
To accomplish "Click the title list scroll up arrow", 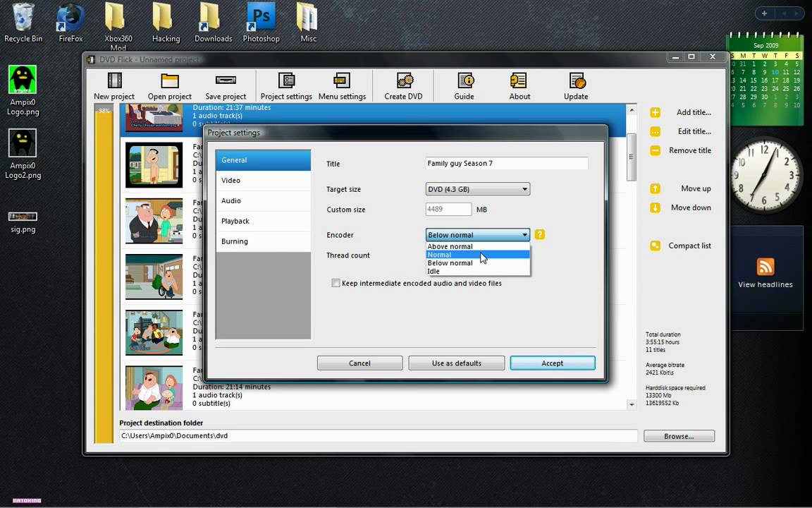I will (x=632, y=109).
